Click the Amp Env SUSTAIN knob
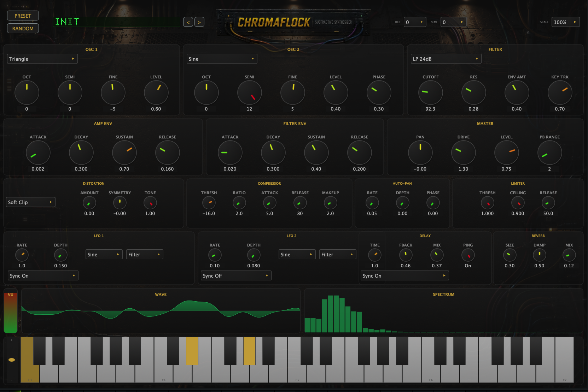Viewport: 588px width, 392px height. pyautogui.click(x=124, y=153)
